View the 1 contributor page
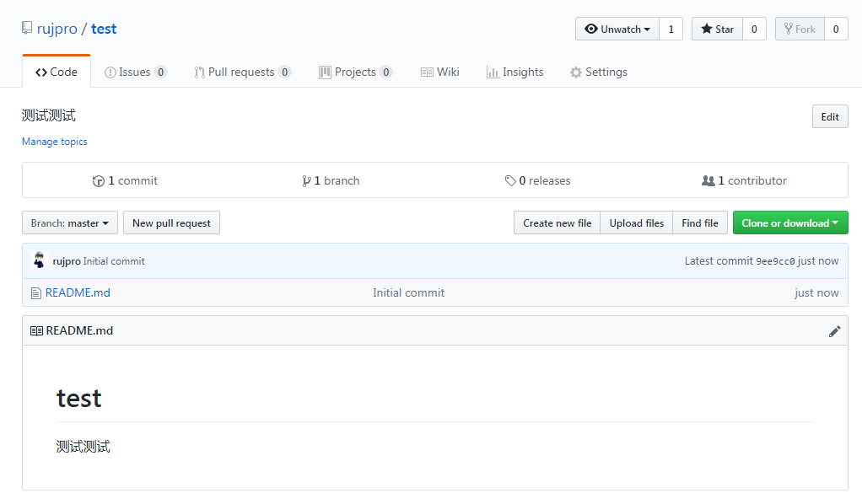This screenshot has height=504, width=862. pos(745,181)
